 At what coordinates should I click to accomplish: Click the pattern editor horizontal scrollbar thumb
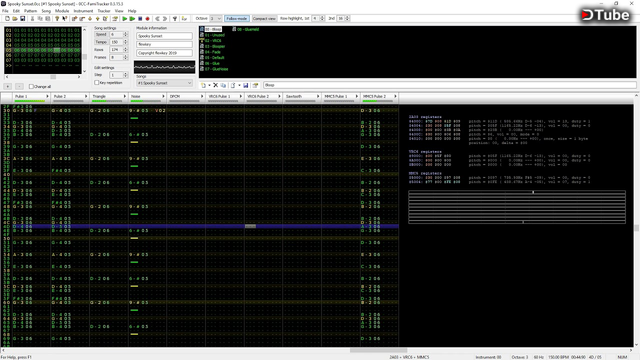point(378,350)
